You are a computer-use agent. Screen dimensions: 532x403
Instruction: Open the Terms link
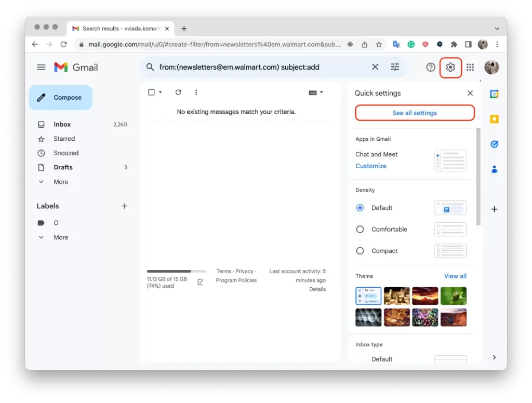pyautogui.click(x=223, y=272)
